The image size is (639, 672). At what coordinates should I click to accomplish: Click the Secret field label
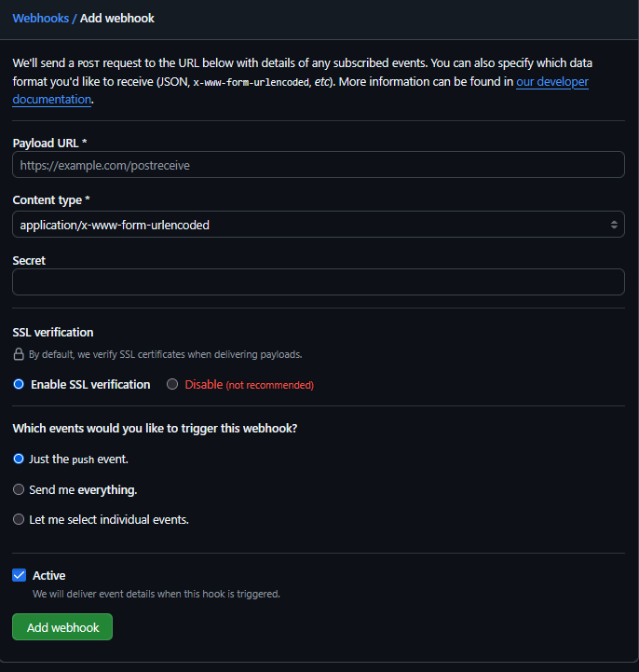pyautogui.click(x=29, y=260)
